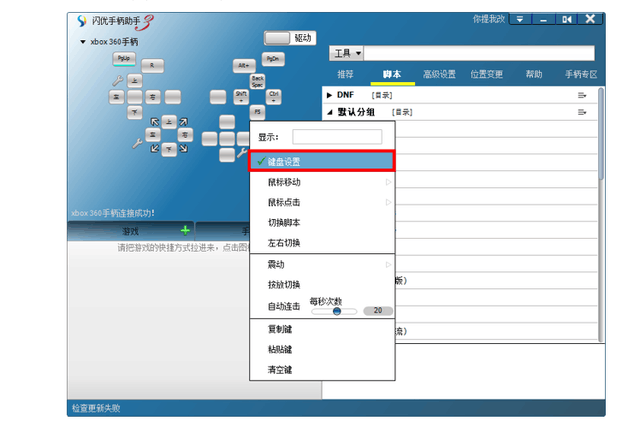Open the DNF row list-menu icon
Viewport: 640px width, 433px height.
coord(582,95)
